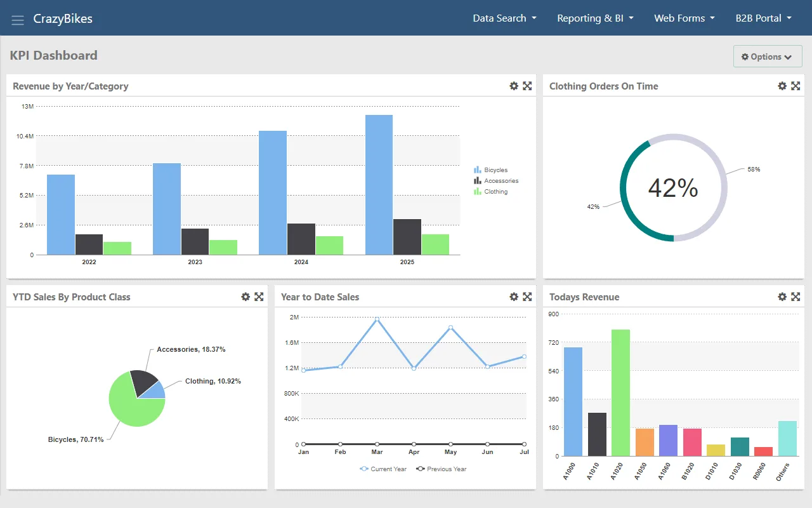Click the 42% center value of the donut
The height and width of the screenshot is (508, 812).
[x=673, y=188]
